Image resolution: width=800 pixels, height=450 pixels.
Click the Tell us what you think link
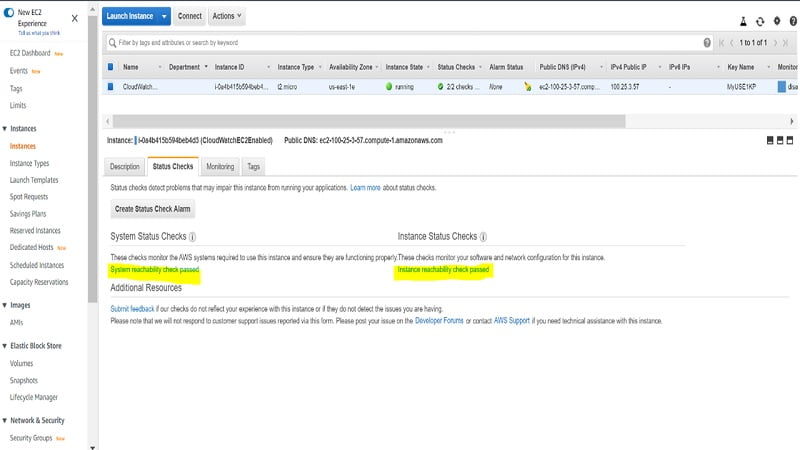click(x=39, y=33)
